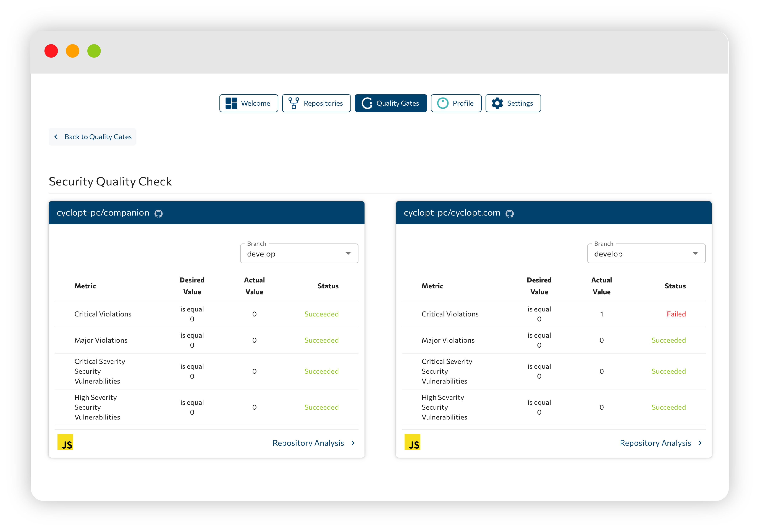The height and width of the screenshot is (532, 760).
Task: Click Metric column header in cyclopt.com table
Action: point(432,286)
